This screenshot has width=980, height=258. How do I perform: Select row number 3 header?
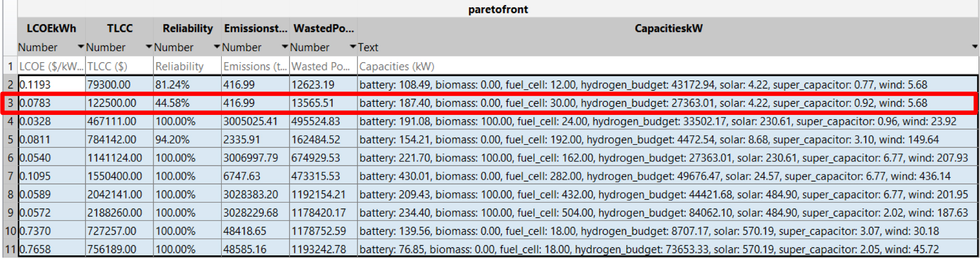tap(10, 103)
